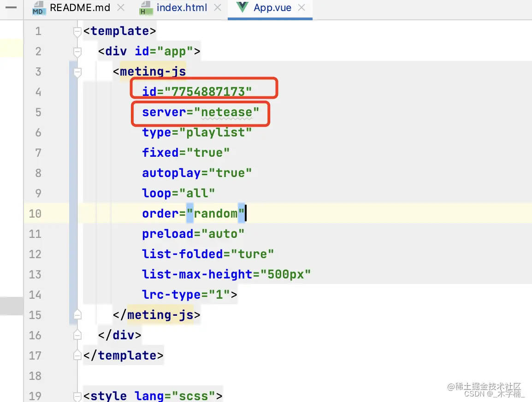Click the fixed="true" attribute
This screenshot has width=532, height=402.
186,153
